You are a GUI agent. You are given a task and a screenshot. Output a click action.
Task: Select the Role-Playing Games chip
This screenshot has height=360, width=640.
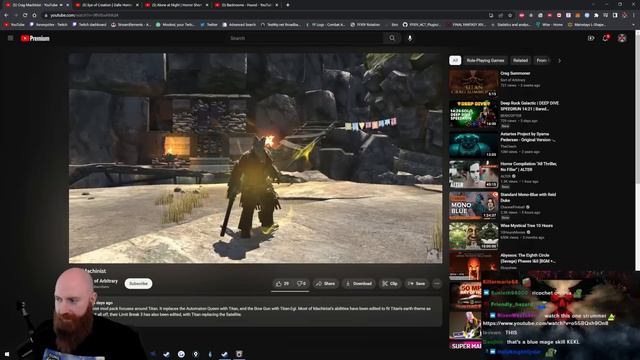pos(485,60)
